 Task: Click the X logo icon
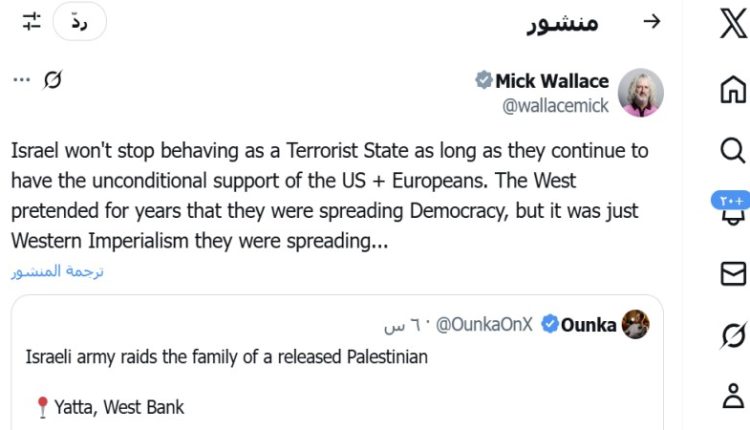click(x=732, y=24)
